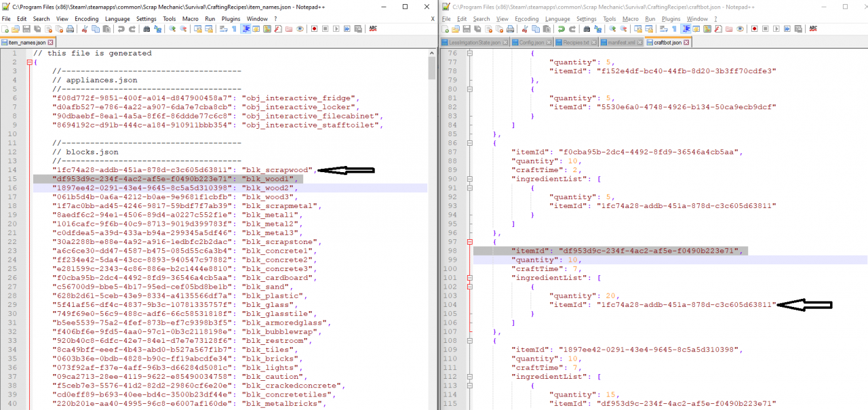
Task: Switch to the manifest.xml tab
Action: click(x=620, y=42)
